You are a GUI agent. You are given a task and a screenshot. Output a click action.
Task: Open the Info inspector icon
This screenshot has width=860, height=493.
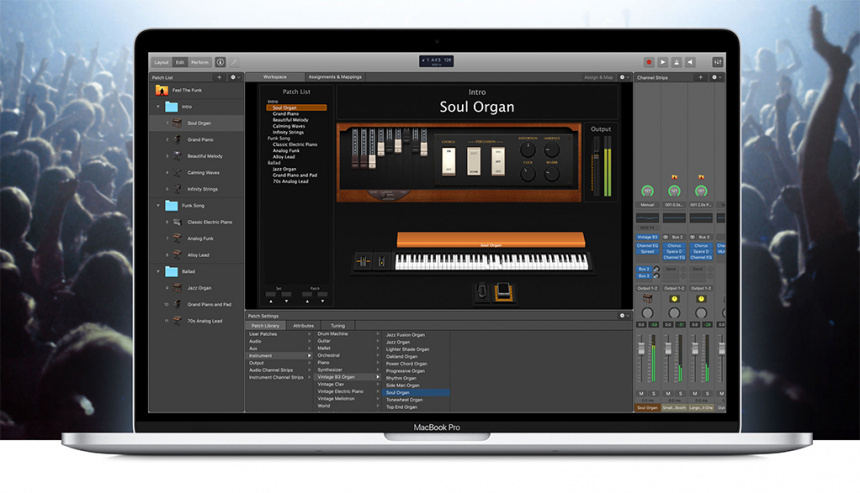pyautogui.click(x=220, y=62)
